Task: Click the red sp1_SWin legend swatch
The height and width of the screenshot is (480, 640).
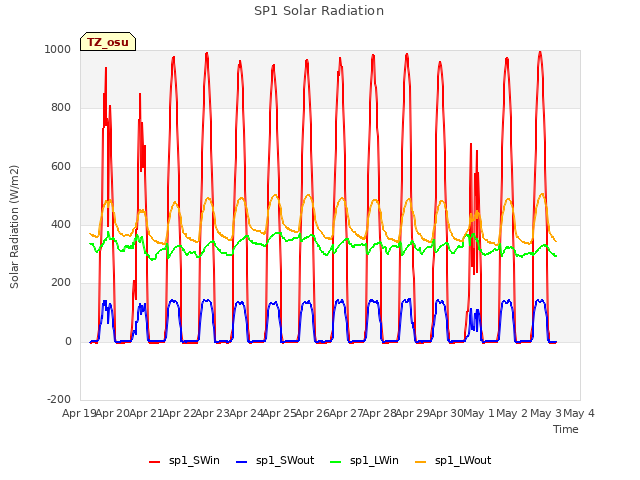Action: (155, 462)
